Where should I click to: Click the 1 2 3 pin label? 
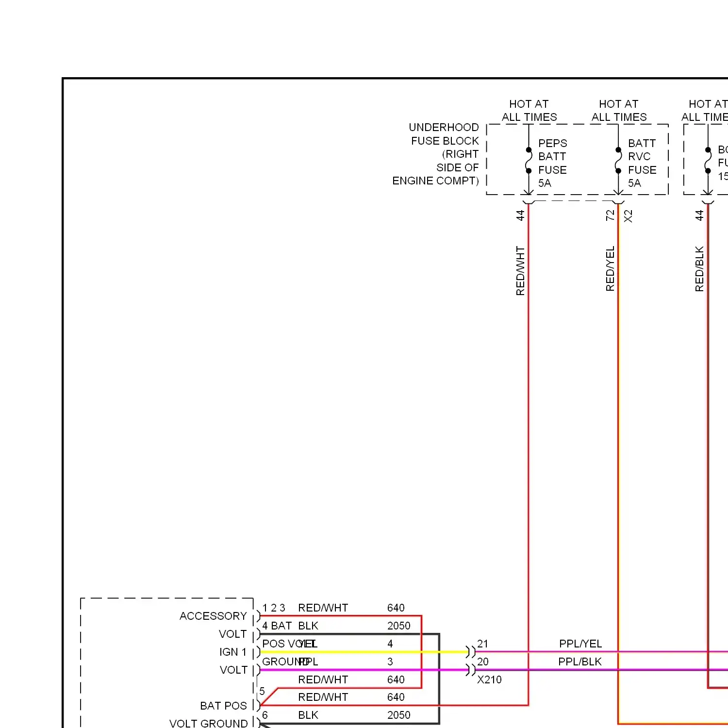tap(274, 608)
